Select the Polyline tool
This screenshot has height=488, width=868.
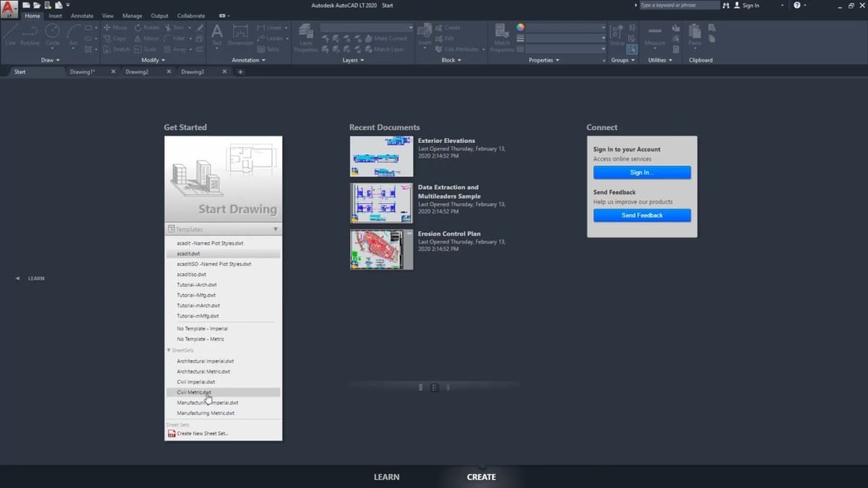pyautogui.click(x=30, y=34)
